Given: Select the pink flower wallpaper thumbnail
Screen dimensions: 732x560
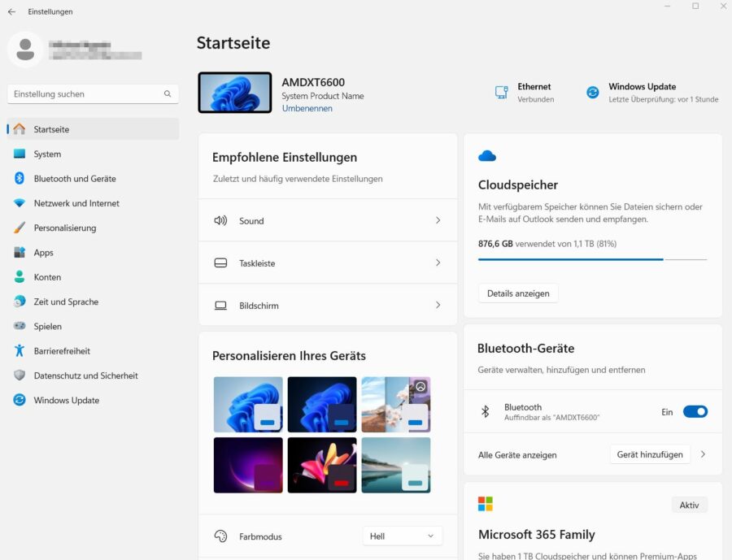Looking at the screenshot, I should click(x=321, y=465).
